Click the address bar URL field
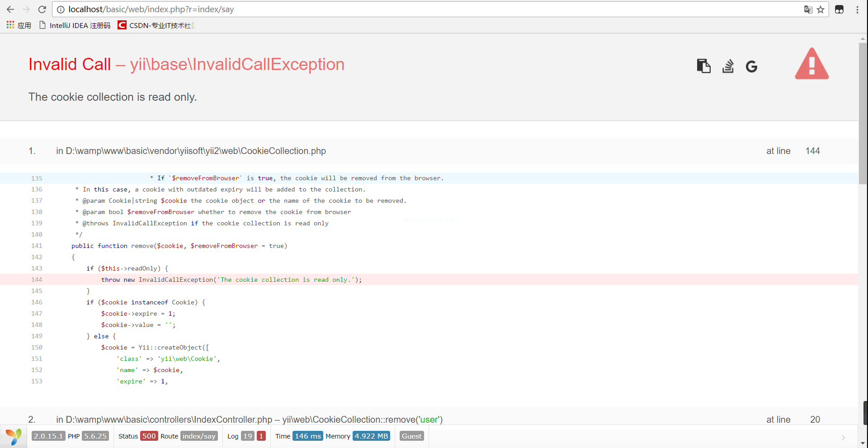868x448 pixels. coord(407,9)
